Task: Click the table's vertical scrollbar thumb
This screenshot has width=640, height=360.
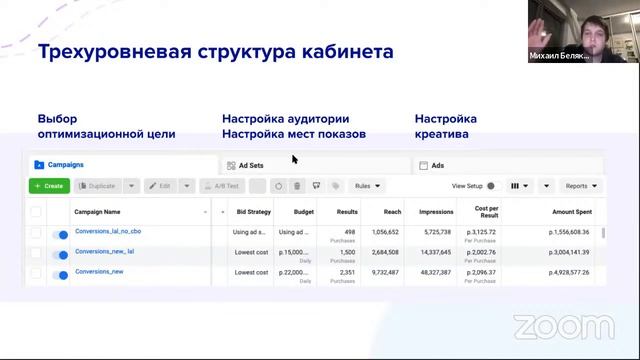Action: click(603, 233)
